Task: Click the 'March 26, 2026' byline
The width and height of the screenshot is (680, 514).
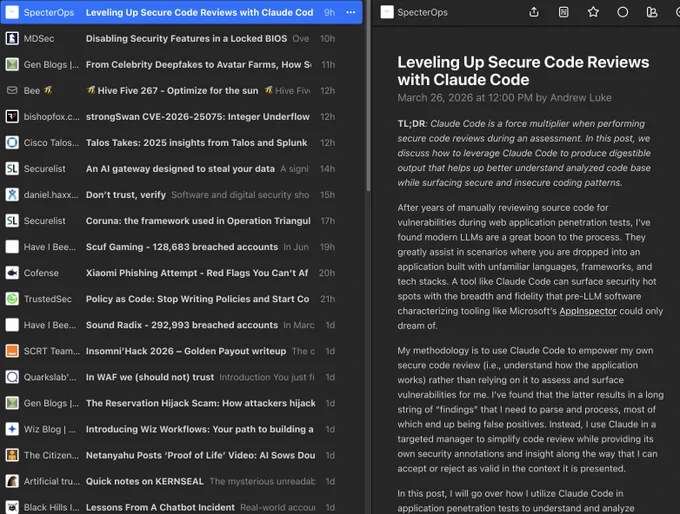Action: (x=504, y=98)
